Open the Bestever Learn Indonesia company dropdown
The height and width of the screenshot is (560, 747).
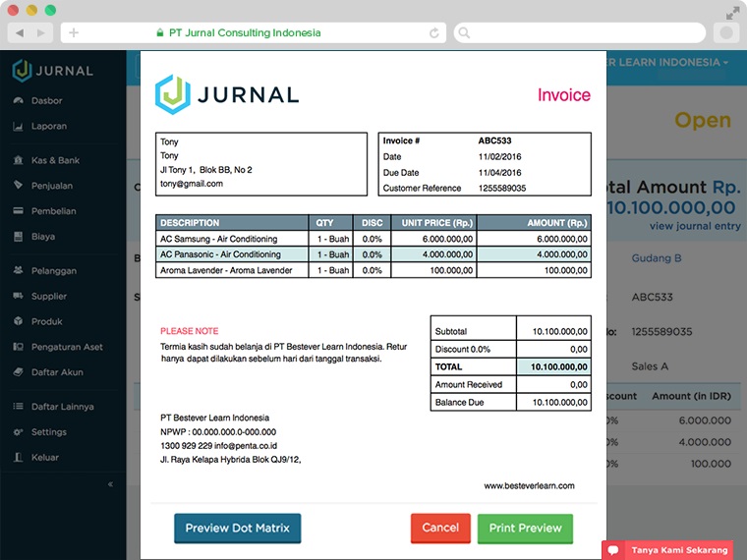click(670, 62)
